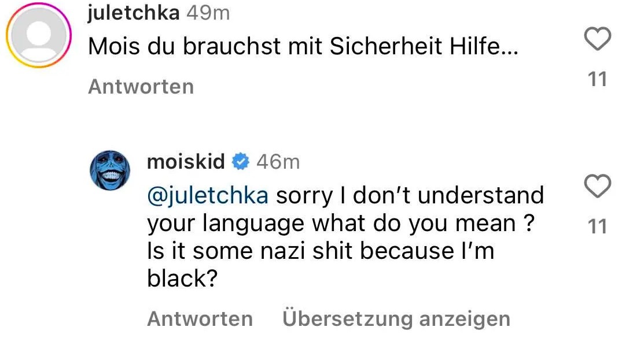The width and height of the screenshot is (644, 338).
Task: View the 11 likes on moiskid's reply
Action: (x=598, y=226)
